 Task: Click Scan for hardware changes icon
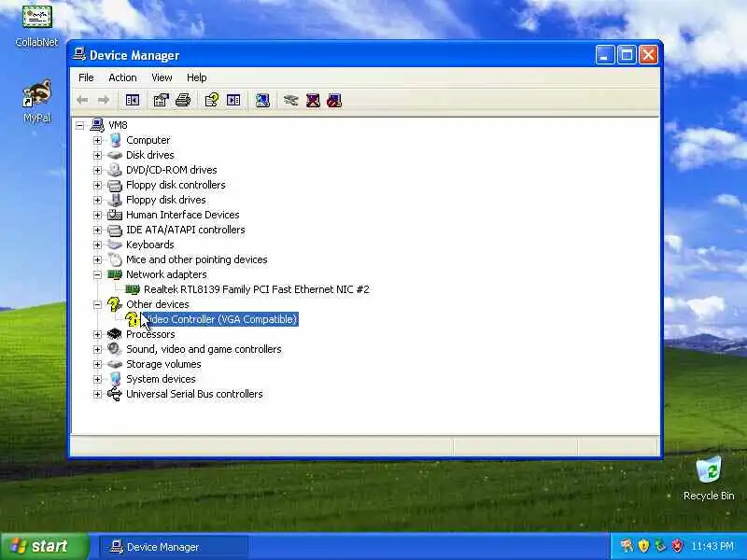pos(262,100)
